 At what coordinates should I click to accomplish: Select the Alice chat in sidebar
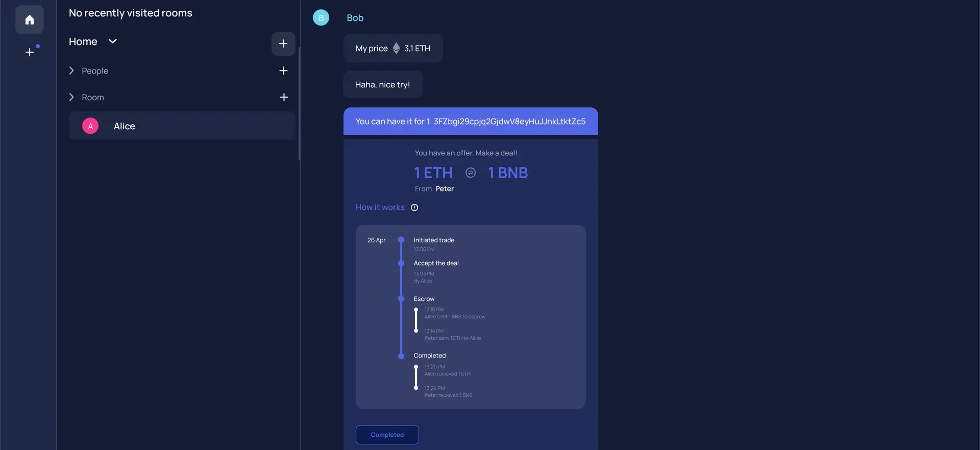182,126
